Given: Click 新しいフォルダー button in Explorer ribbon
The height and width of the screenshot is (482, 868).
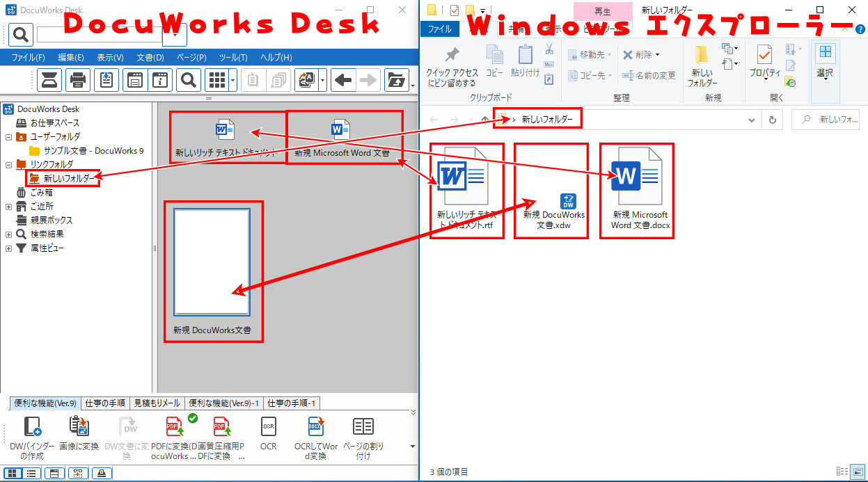Looking at the screenshot, I should [702, 66].
